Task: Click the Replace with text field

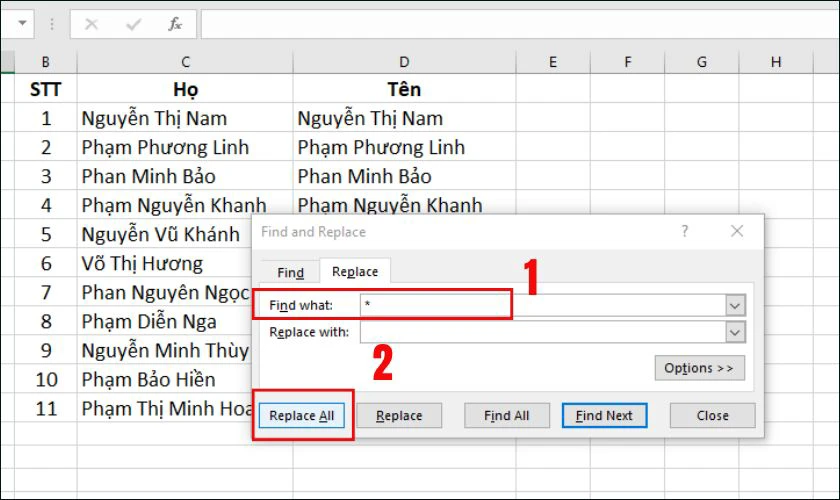Action: coord(543,332)
